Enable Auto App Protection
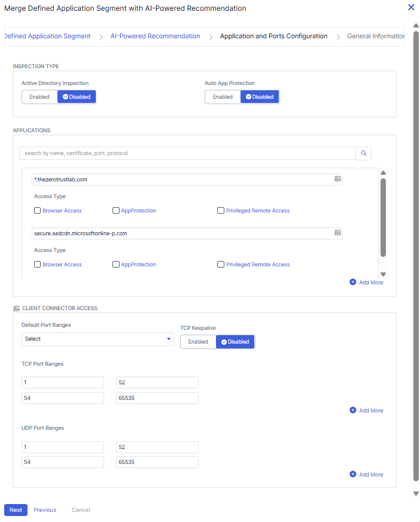Image resolution: width=420 pixels, height=522 pixels. tap(223, 97)
